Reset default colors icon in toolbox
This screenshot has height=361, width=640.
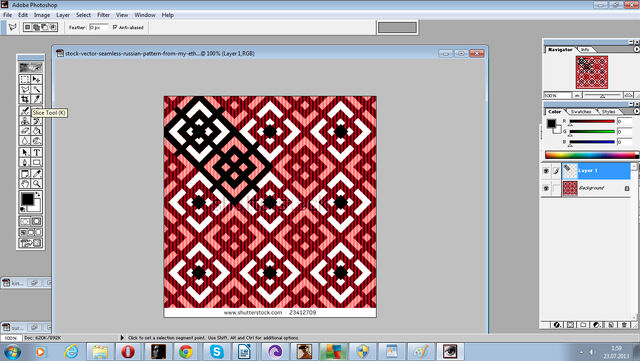pyautogui.click(x=23, y=209)
